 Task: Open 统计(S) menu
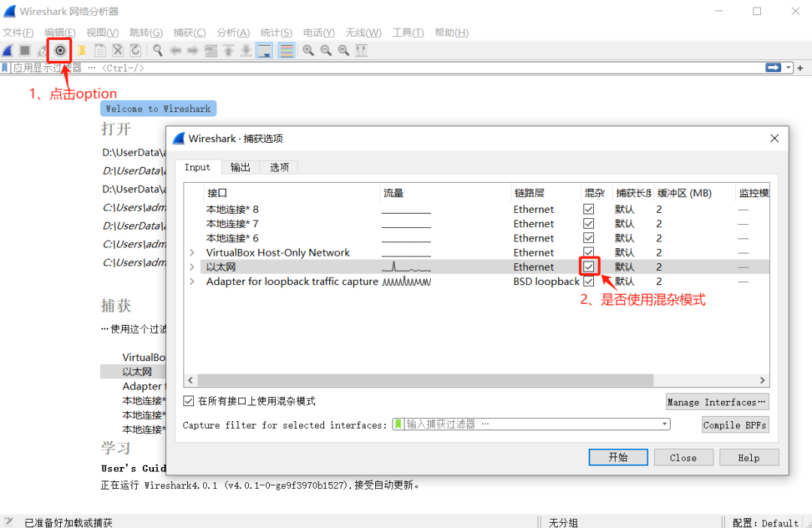[276, 32]
